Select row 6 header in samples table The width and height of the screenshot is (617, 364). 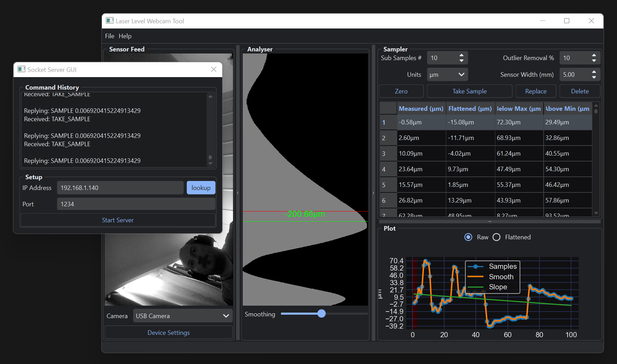pos(388,200)
